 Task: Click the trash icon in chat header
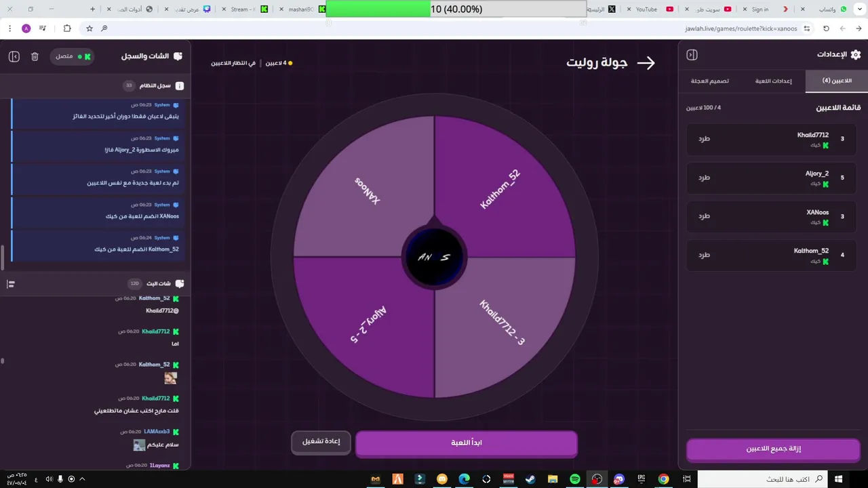click(35, 56)
